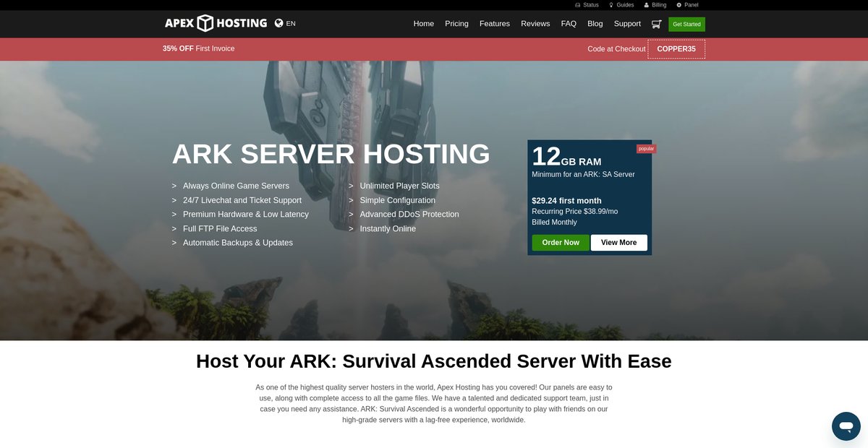The image size is (868, 448).
Task: Click the Panel gear icon
Action: [x=679, y=5]
